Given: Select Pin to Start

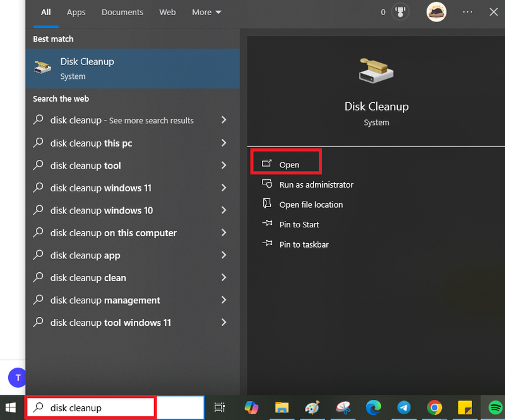Looking at the screenshot, I should pos(290,224).
